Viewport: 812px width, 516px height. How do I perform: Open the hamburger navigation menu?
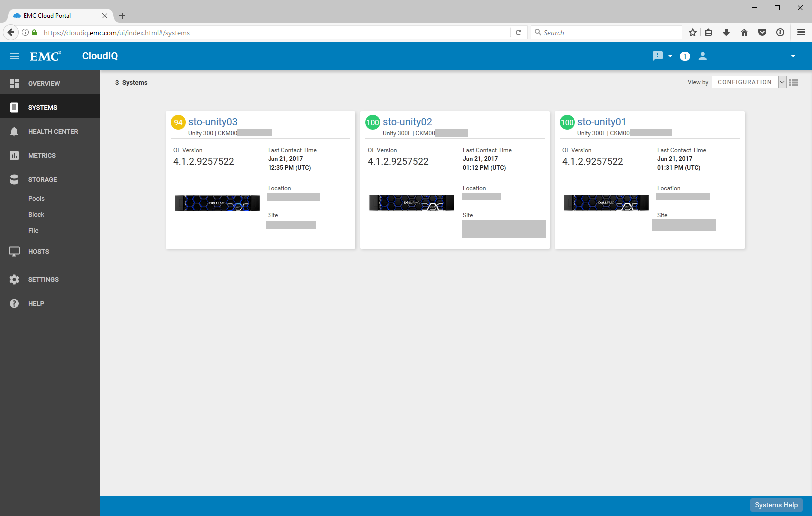[14, 56]
